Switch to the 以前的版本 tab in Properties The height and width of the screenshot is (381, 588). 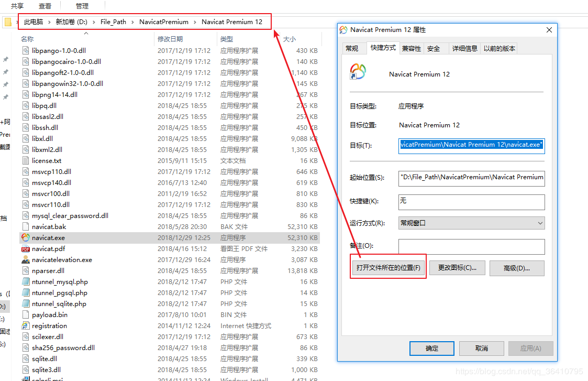[499, 48]
